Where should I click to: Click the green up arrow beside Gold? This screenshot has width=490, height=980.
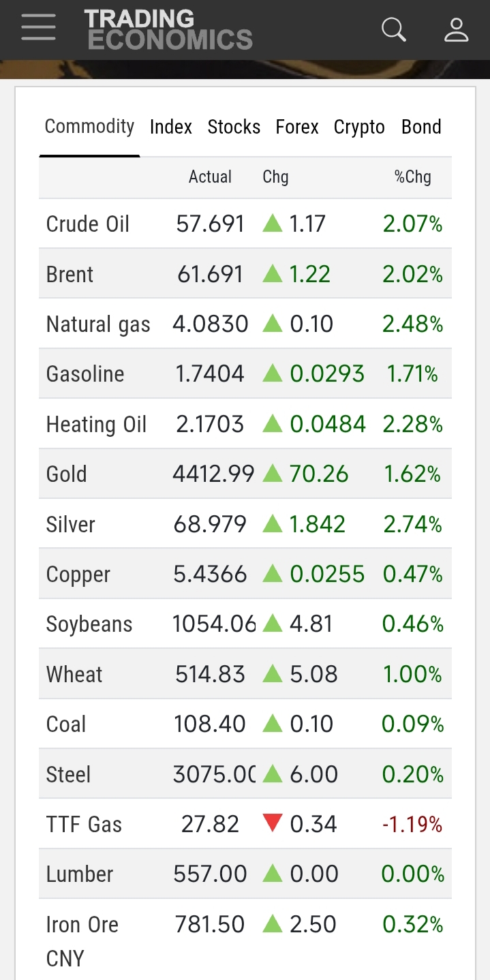click(272, 474)
